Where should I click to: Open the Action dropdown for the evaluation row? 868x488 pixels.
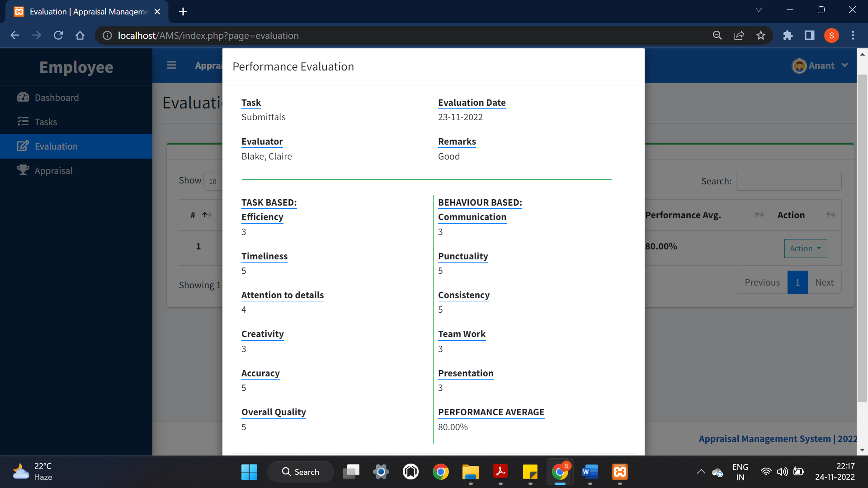point(805,248)
